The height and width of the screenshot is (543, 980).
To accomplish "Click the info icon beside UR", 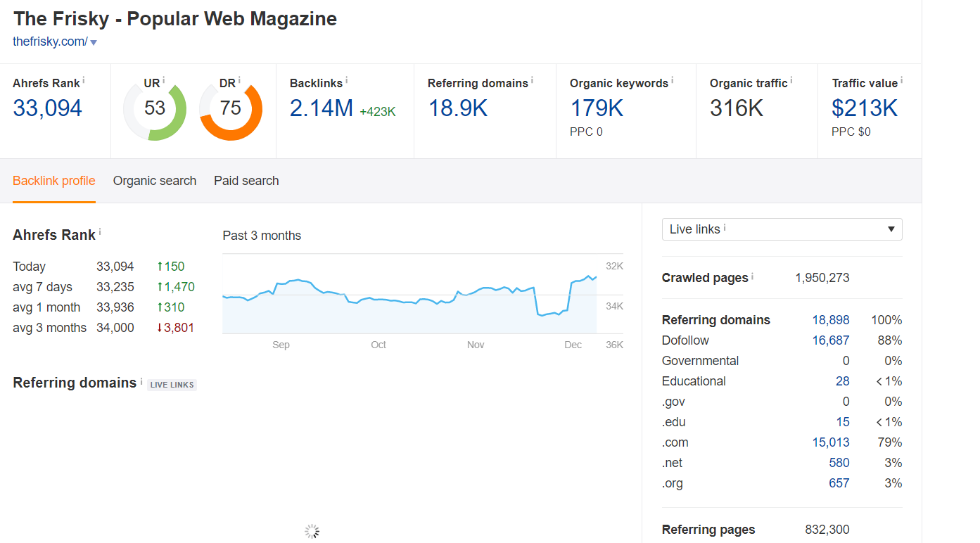I will click(x=165, y=81).
